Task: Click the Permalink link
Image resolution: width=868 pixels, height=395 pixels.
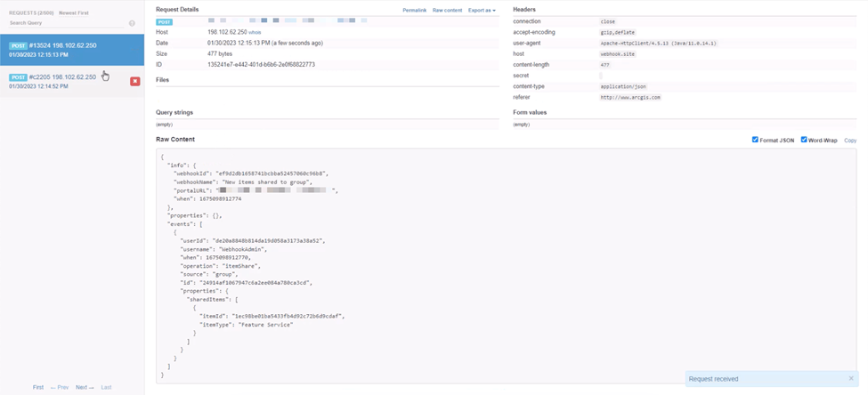Action: click(414, 10)
